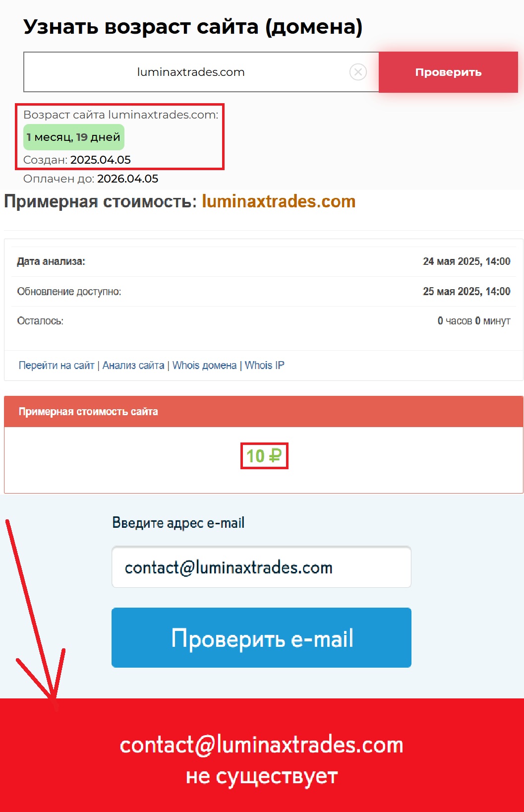Click the 10 ₽ estimated value
Viewport: 524px width, 812px height.
[x=264, y=456]
